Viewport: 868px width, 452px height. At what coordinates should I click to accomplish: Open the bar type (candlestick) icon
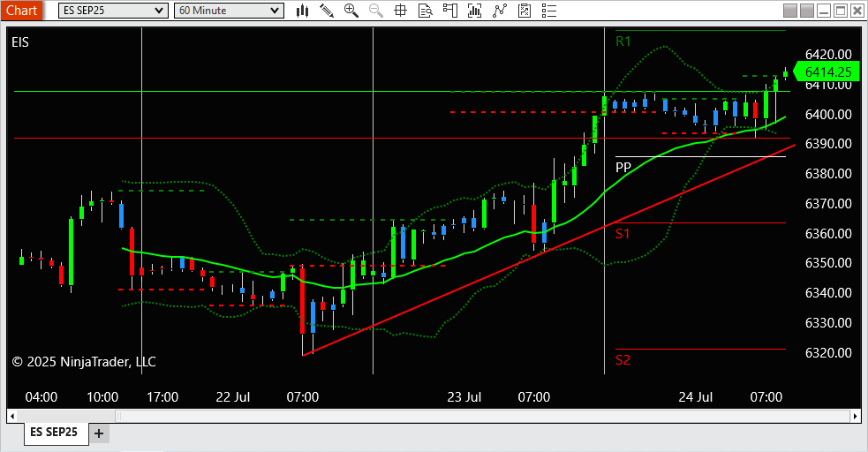[302, 11]
